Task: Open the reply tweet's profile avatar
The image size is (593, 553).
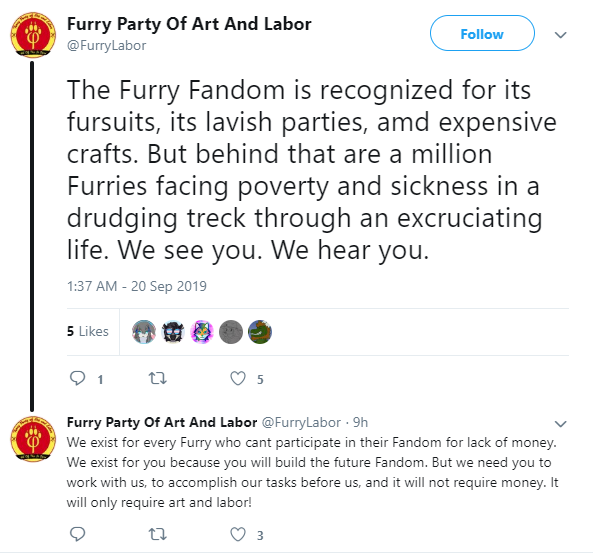Action: [x=33, y=439]
